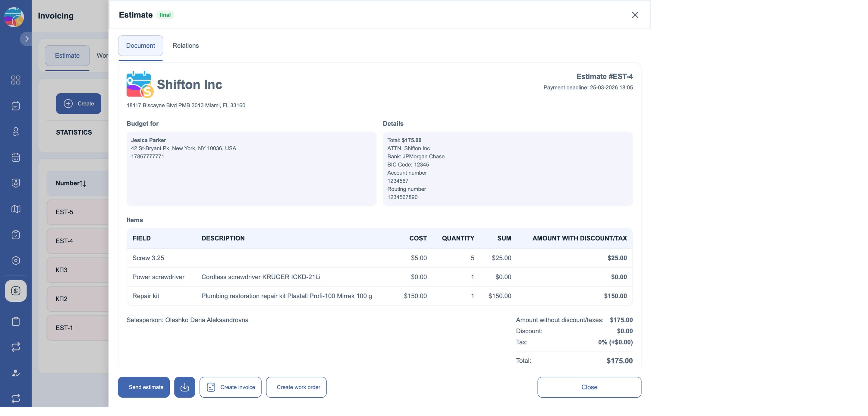Screen dimensions: 868x416
Task: Click the AMOUNT WITH DISCOUNT/TAX column header
Action: [x=580, y=238]
